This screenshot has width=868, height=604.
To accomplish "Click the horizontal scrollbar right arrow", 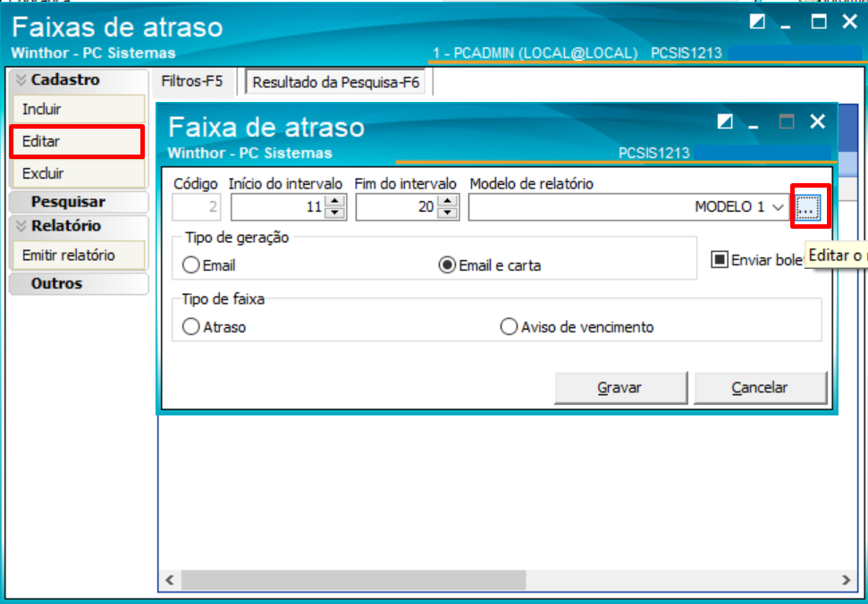I will coord(846,580).
